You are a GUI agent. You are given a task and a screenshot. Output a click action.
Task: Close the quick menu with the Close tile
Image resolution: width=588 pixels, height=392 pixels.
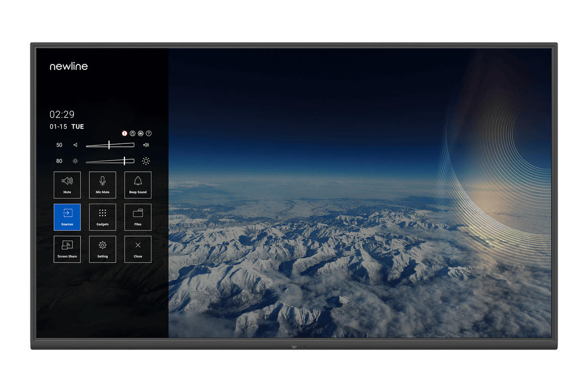coord(138,249)
